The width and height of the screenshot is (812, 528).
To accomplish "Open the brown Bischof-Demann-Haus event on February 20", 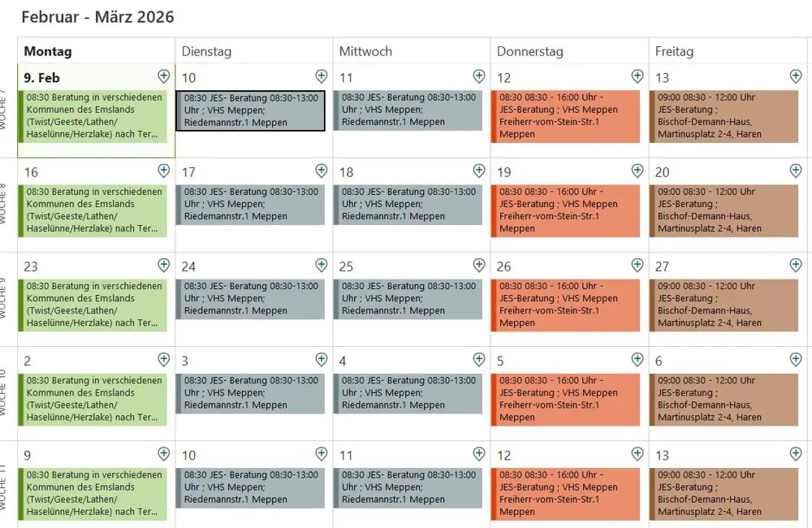I will click(x=725, y=210).
